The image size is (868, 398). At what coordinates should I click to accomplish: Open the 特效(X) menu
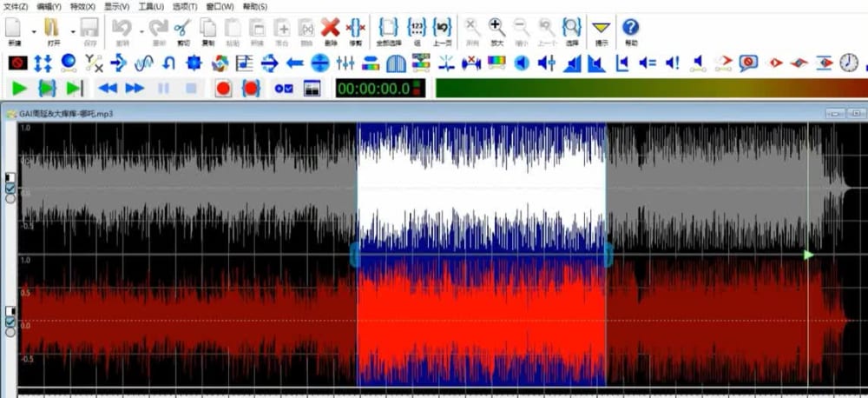[x=82, y=7]
